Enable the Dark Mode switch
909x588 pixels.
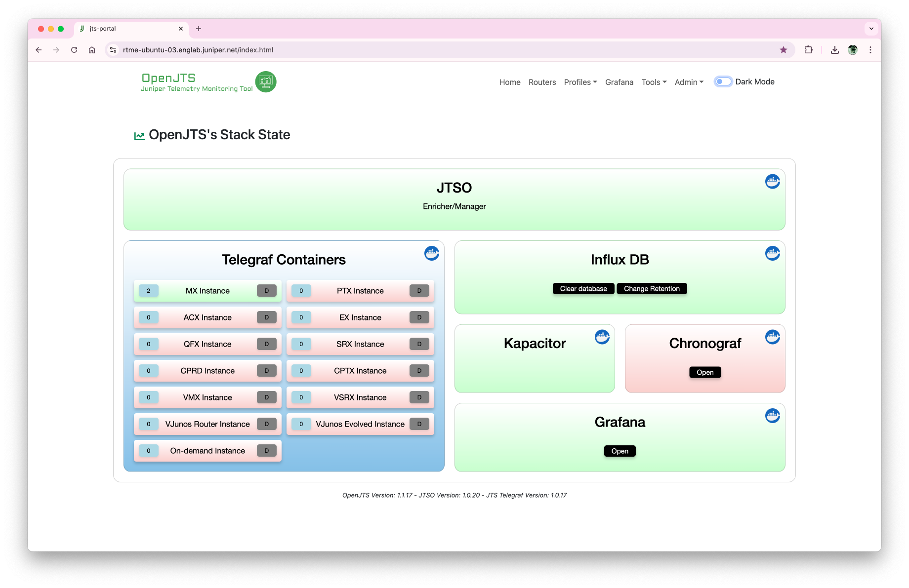(723, 82)
